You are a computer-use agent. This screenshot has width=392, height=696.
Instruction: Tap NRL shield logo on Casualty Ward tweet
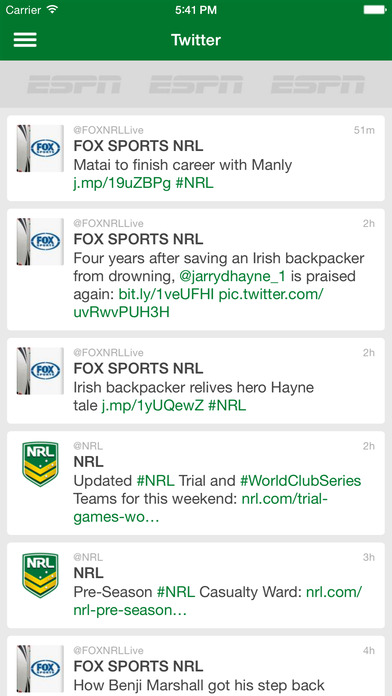[x=40, y=575]
